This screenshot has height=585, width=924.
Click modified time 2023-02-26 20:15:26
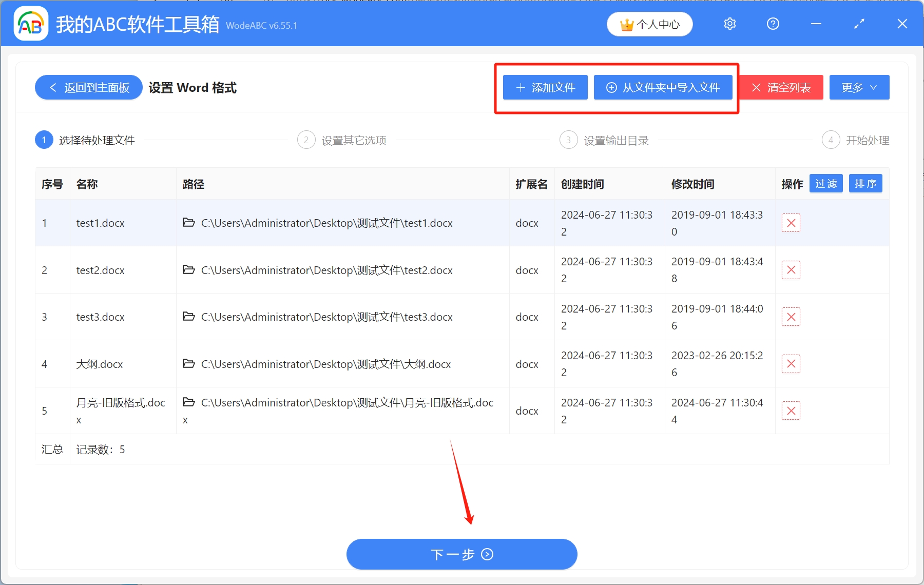point(717,364)
